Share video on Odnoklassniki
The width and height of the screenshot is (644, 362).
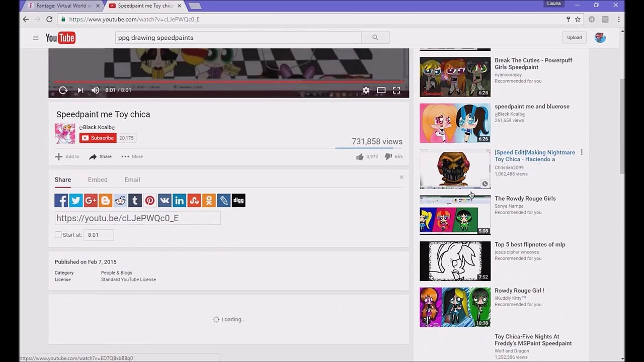coord(209,201)
